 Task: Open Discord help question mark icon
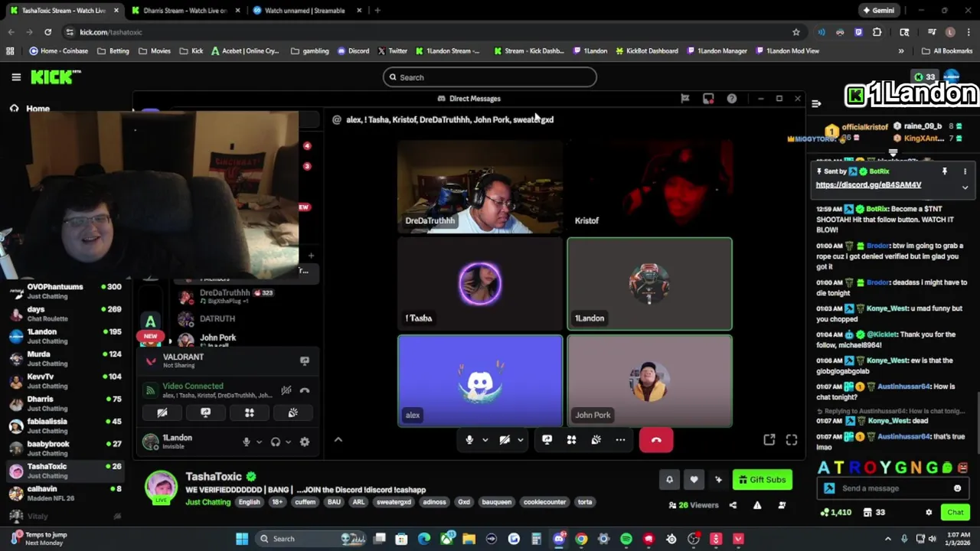coord(732,99)
